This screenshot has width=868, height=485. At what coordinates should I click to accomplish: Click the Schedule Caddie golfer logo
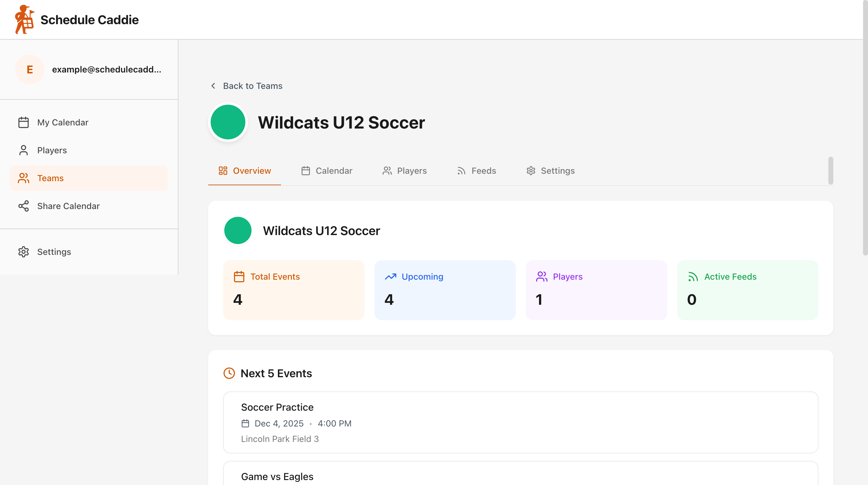(x=24, y=20)
